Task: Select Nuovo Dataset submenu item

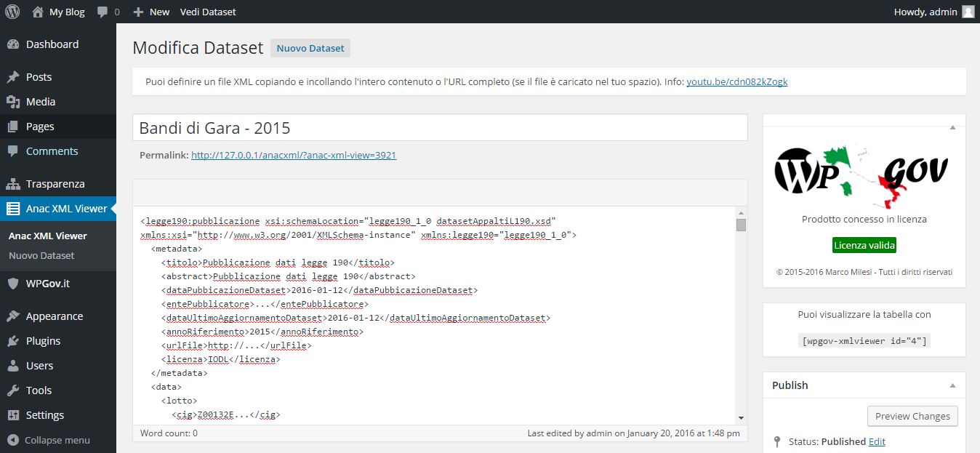Action: click(41, 255)
